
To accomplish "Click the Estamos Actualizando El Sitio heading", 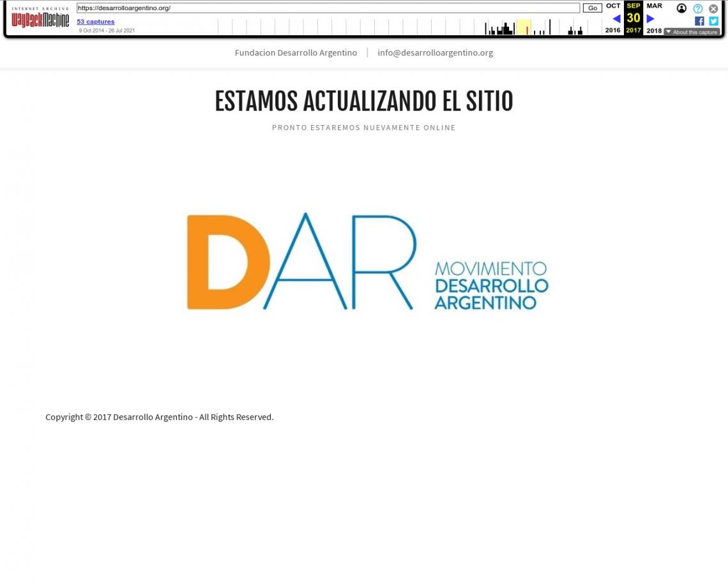I will click(364, 101).
